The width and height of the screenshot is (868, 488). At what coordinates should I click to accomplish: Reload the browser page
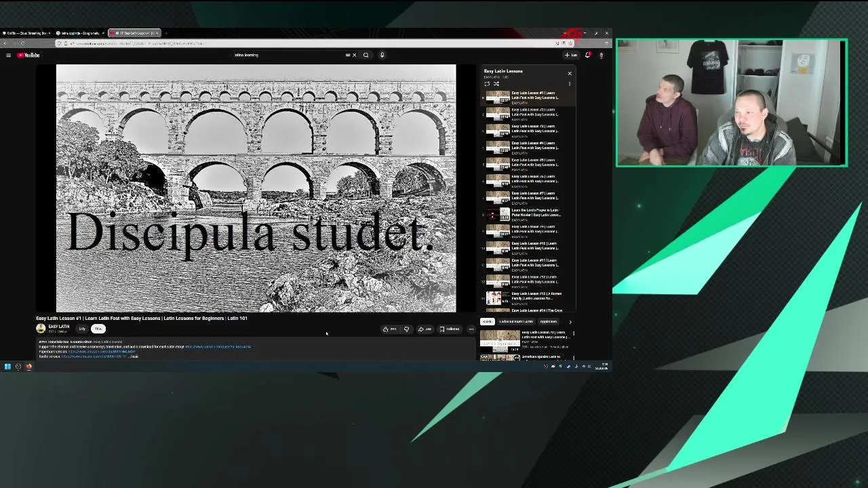pos(22,43)
